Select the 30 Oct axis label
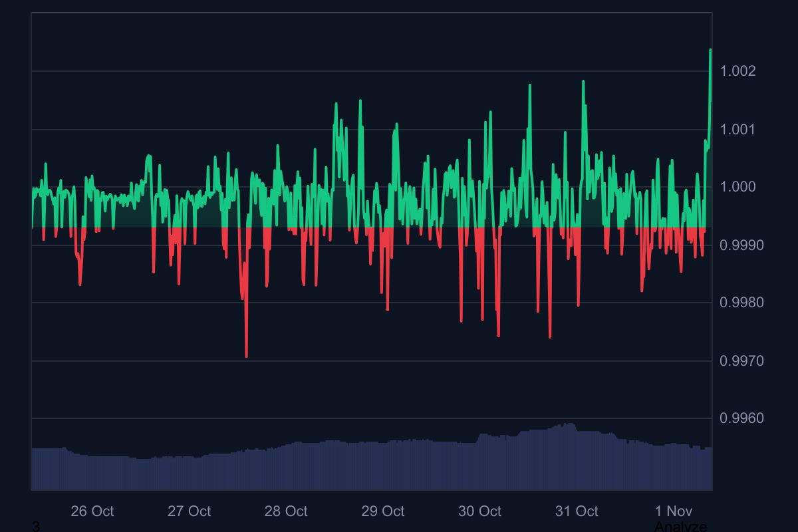The height and width of the screenshot is (532, 798). (480, 511)
